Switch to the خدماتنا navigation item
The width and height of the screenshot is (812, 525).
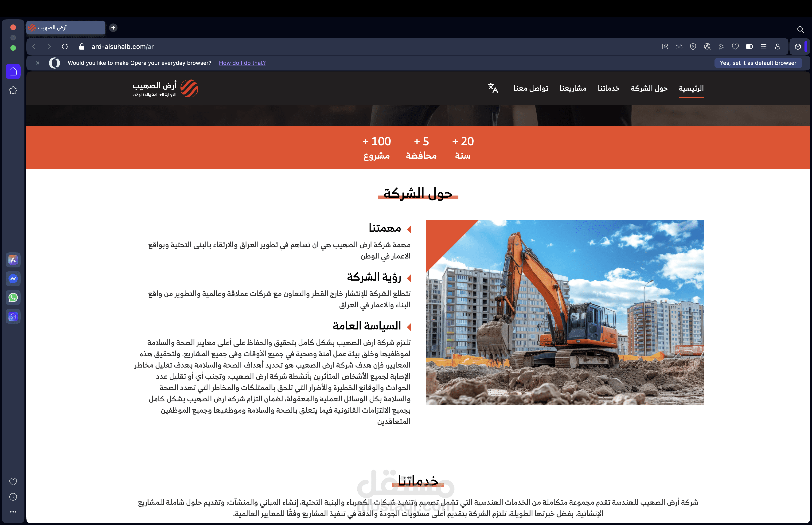[608, 88]
